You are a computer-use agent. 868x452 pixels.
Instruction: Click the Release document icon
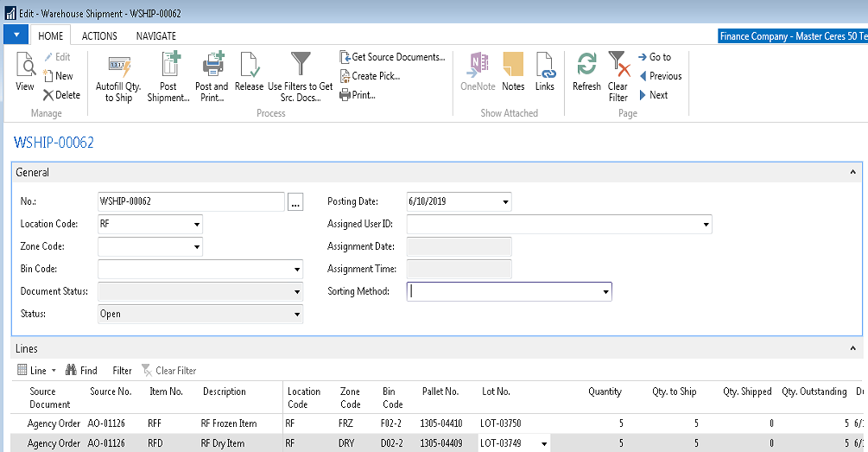pos(249,67)
